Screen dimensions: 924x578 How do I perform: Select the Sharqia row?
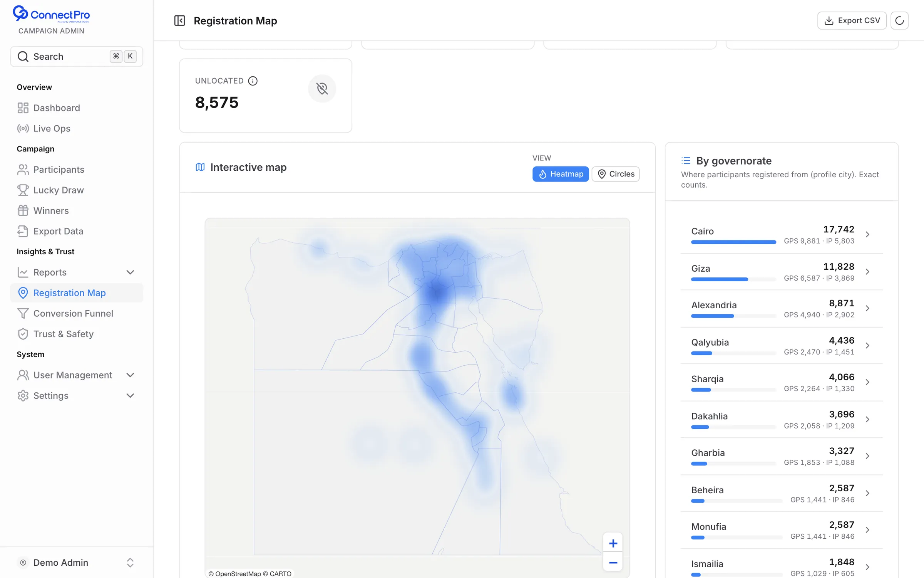[782, 382]
